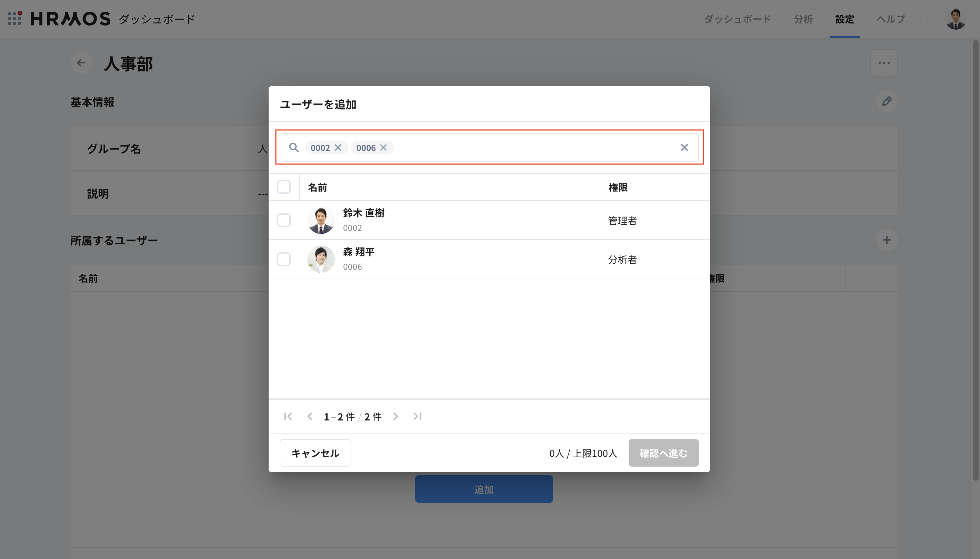Remove the 0002 search tag

338,148
